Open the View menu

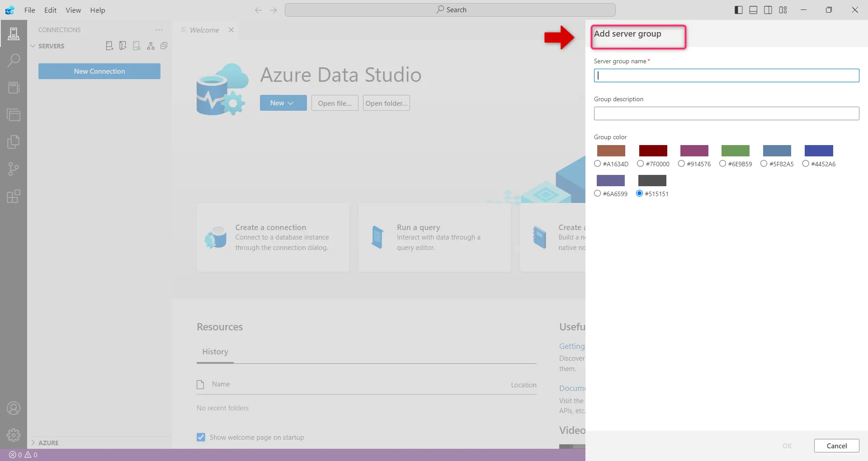(73, 10)
